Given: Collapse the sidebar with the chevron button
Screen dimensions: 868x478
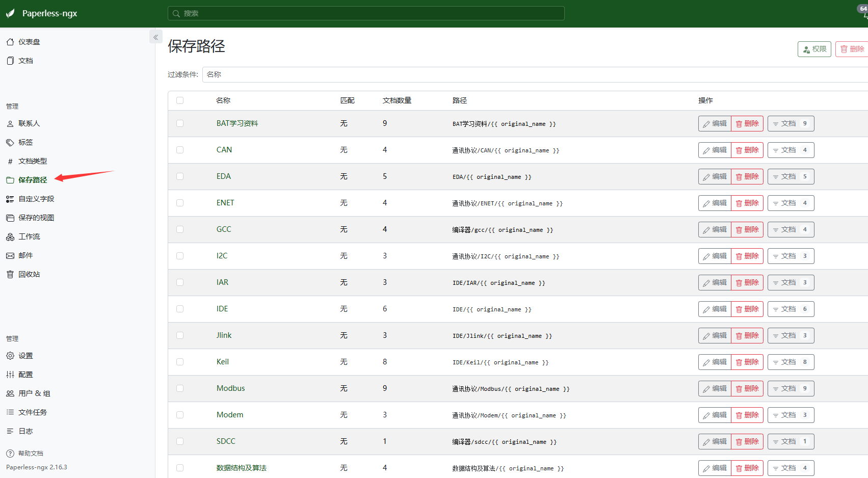Looking at the screenshot, I should tap(155, 37).
